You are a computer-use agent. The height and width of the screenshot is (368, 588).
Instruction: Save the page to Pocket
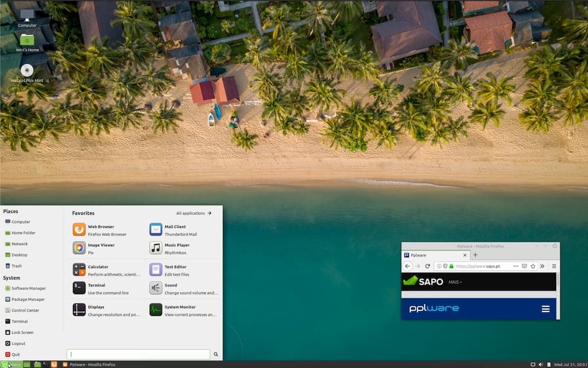524,265
